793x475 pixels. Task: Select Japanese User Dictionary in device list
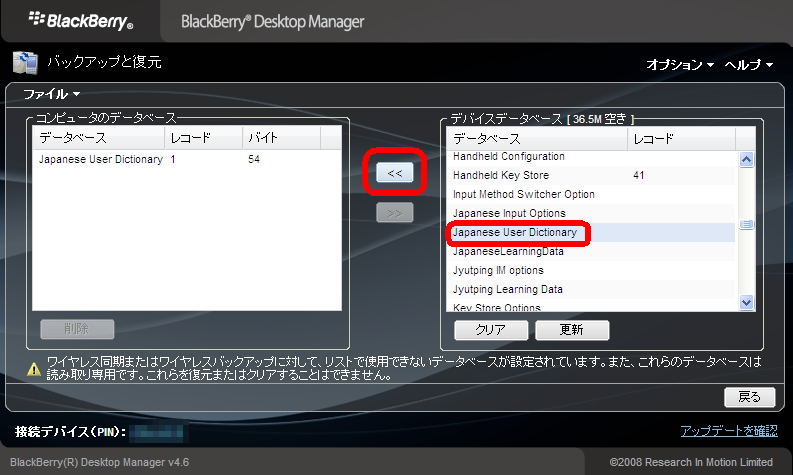tap(591, 233)
